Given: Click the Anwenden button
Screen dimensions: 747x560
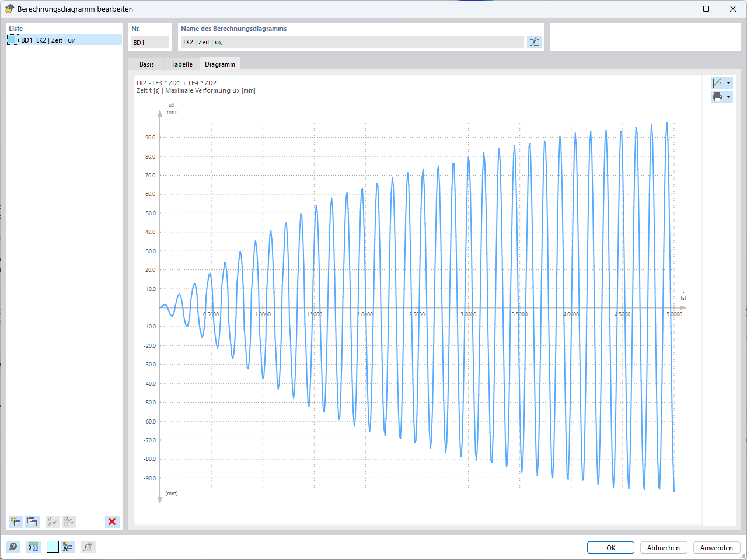Looking at the screenshot, I should pos(717,548).
